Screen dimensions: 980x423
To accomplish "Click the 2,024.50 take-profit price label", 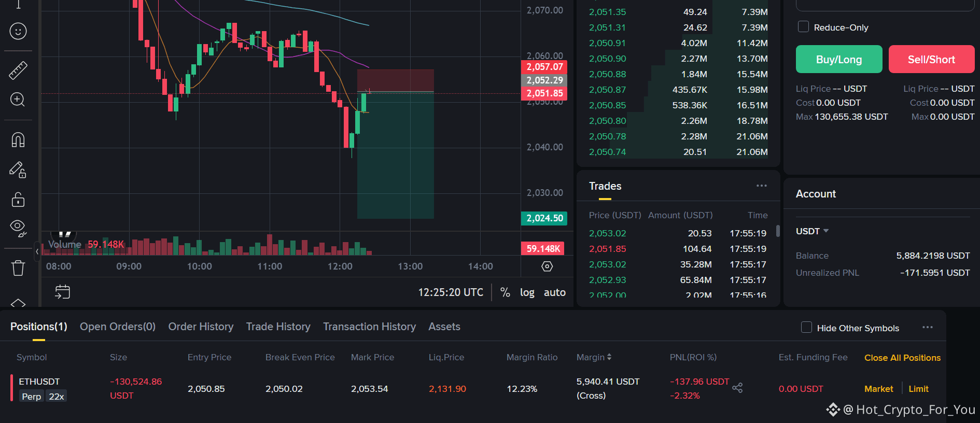I will pos(544,218).
